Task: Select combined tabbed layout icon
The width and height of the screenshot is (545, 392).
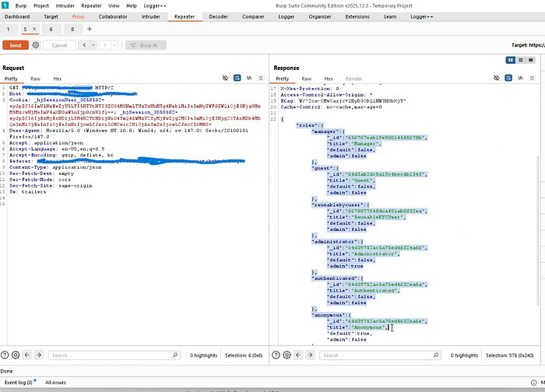Action: pos(531,60)
